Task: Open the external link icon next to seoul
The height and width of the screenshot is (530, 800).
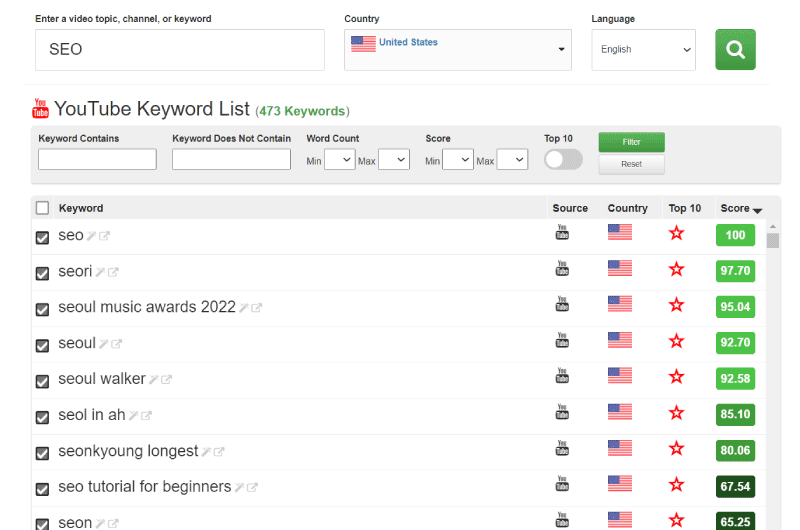Action: click(x=116, y=344)
